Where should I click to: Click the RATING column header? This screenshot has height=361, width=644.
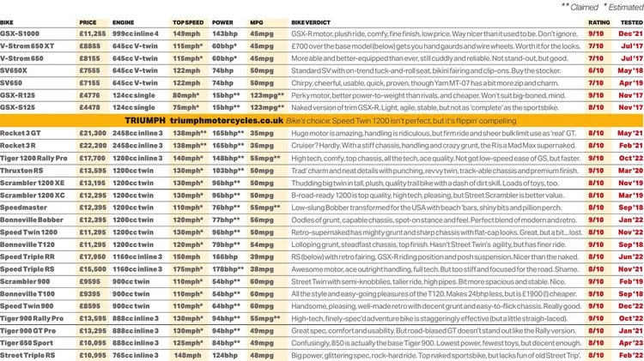(x=599, y=22)
